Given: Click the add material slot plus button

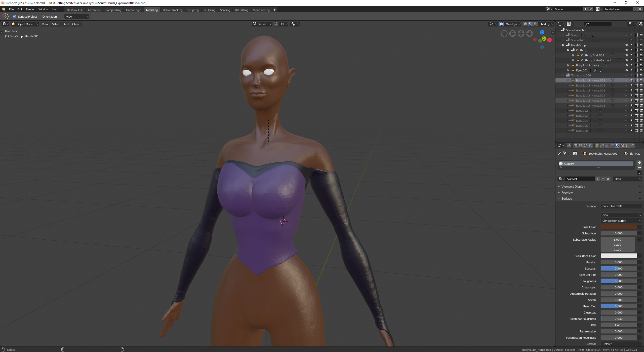Looking at the screenshot, I should [x=639, y=162].
